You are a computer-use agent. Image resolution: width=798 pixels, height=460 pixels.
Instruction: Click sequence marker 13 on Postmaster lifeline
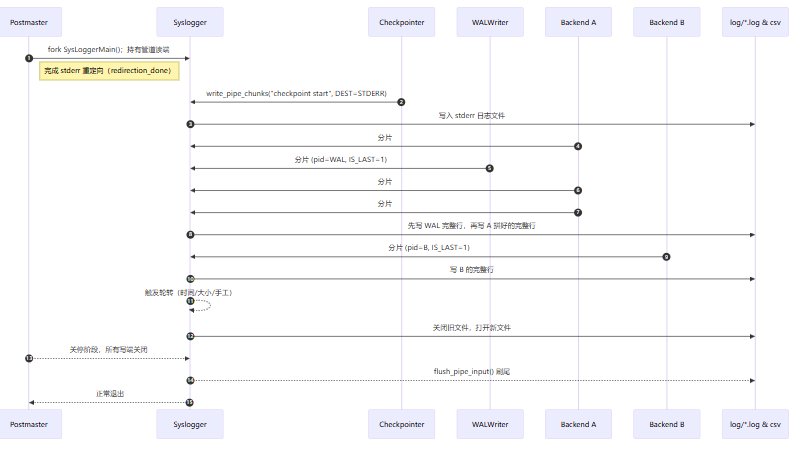(29, 358)
